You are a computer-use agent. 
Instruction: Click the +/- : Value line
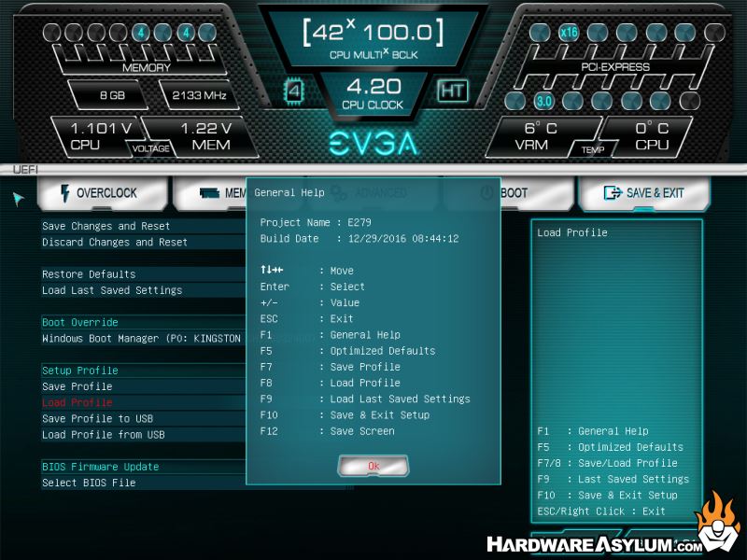click(310, 302)
